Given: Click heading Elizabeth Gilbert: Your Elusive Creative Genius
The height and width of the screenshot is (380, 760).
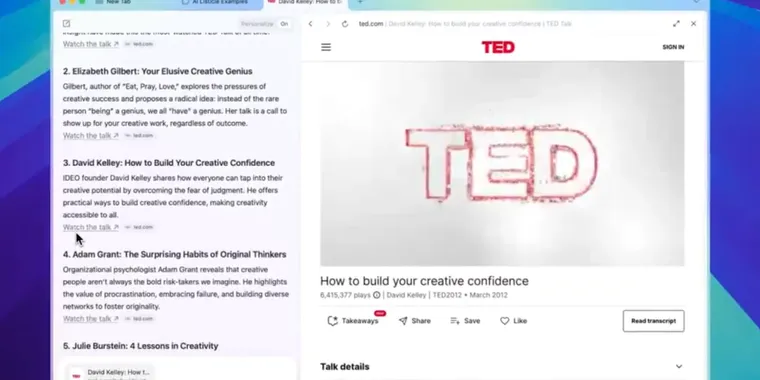Looking at the screenshot, I should click(158, 71).
